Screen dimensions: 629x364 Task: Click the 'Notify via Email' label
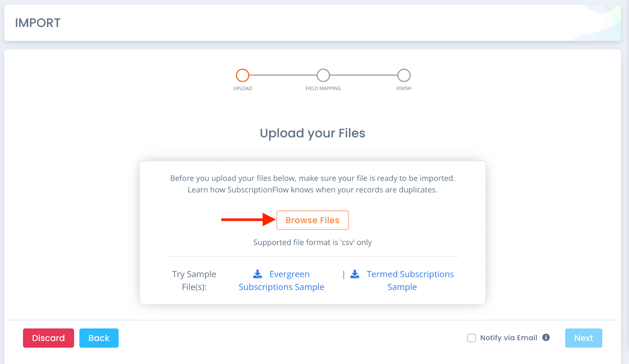pyautogui.click(x=509, y=338)
